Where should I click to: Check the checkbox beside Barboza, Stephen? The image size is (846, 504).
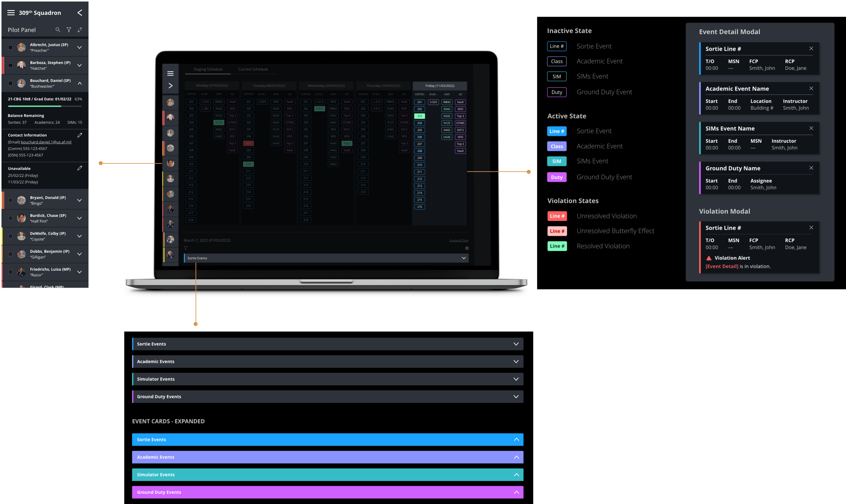(10, 65)
